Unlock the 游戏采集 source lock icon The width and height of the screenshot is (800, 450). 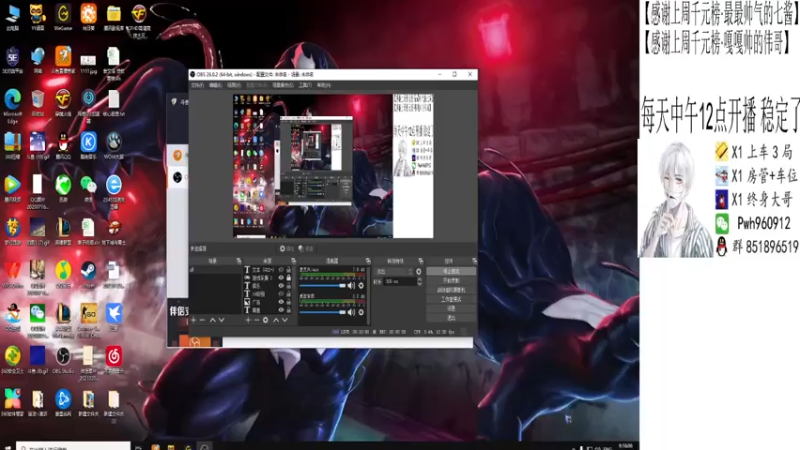tap(288, 278)
